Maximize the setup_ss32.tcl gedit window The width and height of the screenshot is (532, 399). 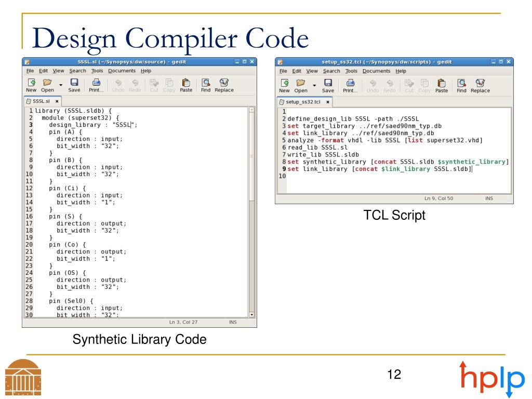click(501, 62)
